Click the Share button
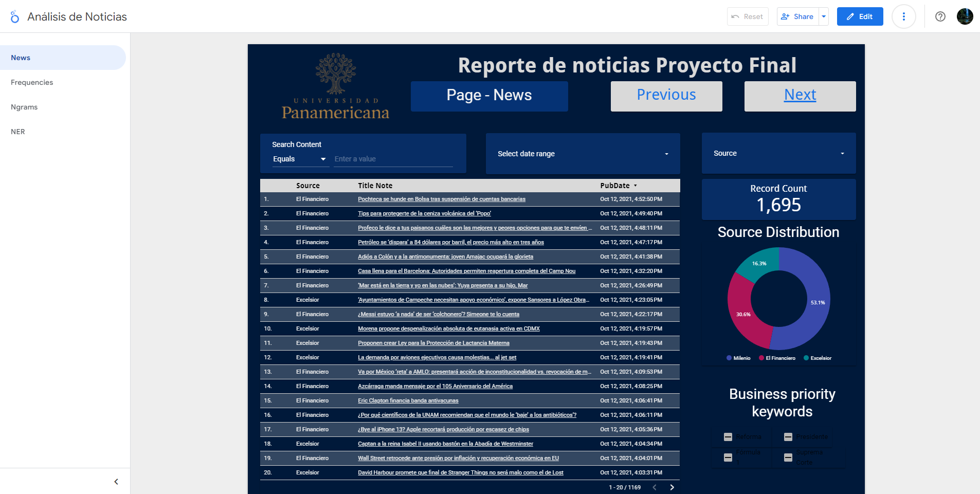 click(797, 16)
